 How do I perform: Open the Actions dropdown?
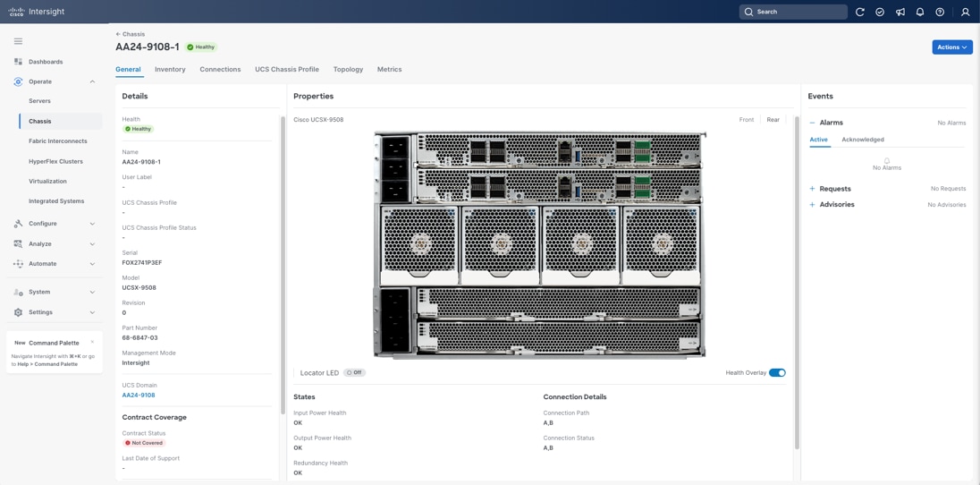point(951,47)
